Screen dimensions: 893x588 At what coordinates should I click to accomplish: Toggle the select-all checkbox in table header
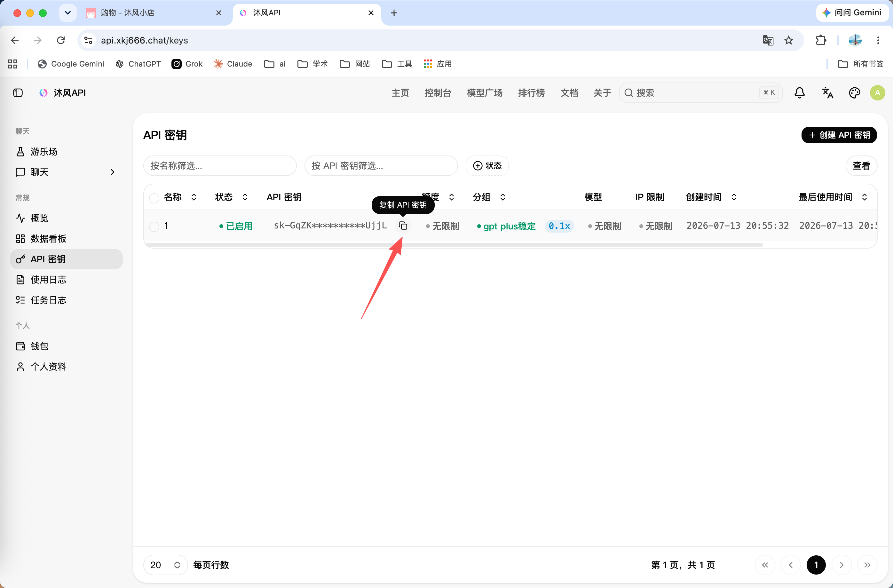154,198
